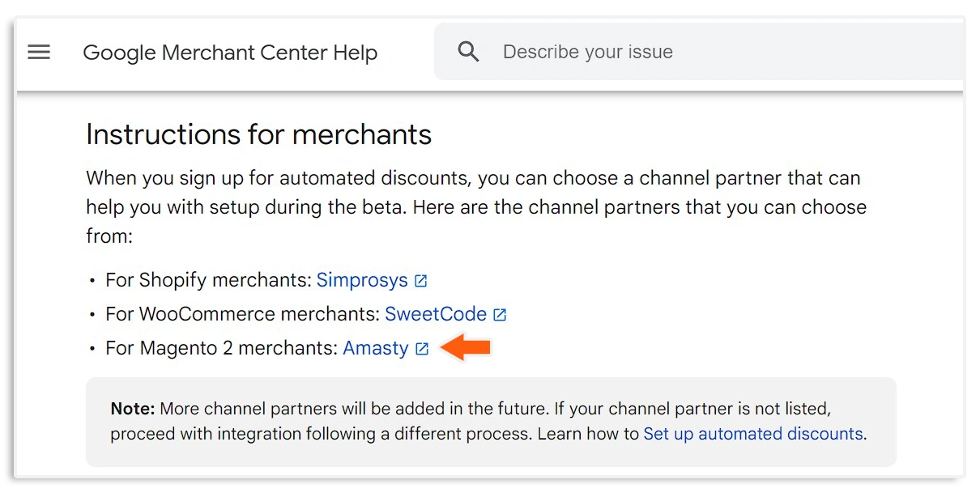Click the external link icon beside Simprosys
The image size is (980, 497).
(420, 280)
